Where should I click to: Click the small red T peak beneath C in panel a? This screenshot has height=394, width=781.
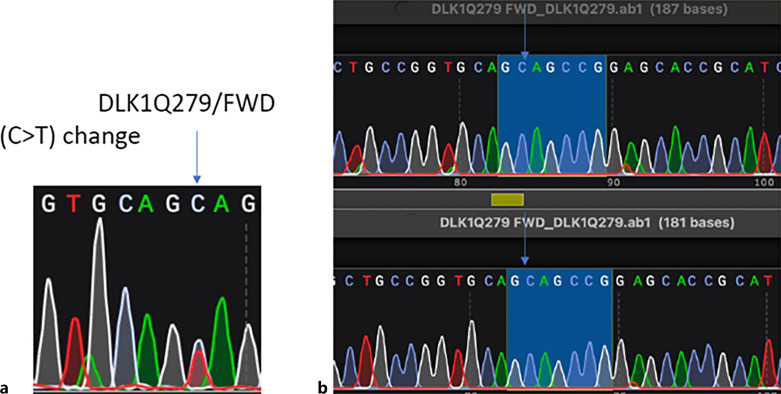click(199, 369)
